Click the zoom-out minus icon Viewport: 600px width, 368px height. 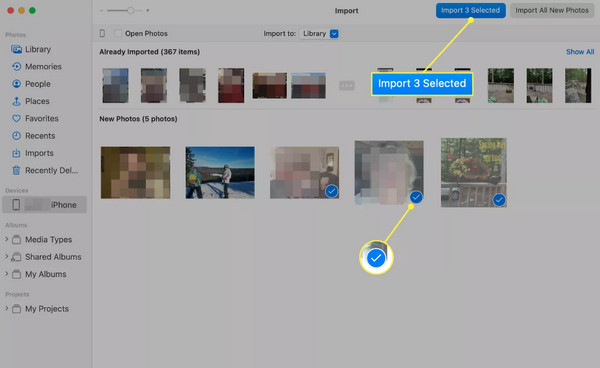click(x=101, y=11)
